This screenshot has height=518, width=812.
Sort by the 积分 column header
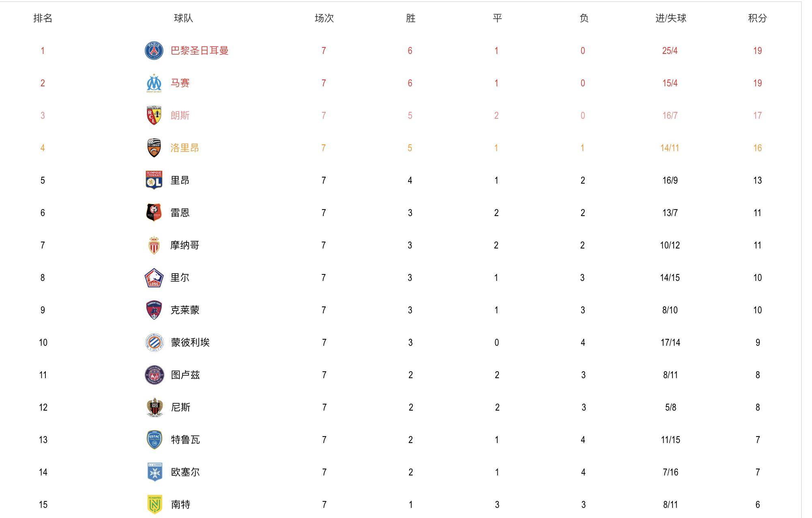coord(758,18)
